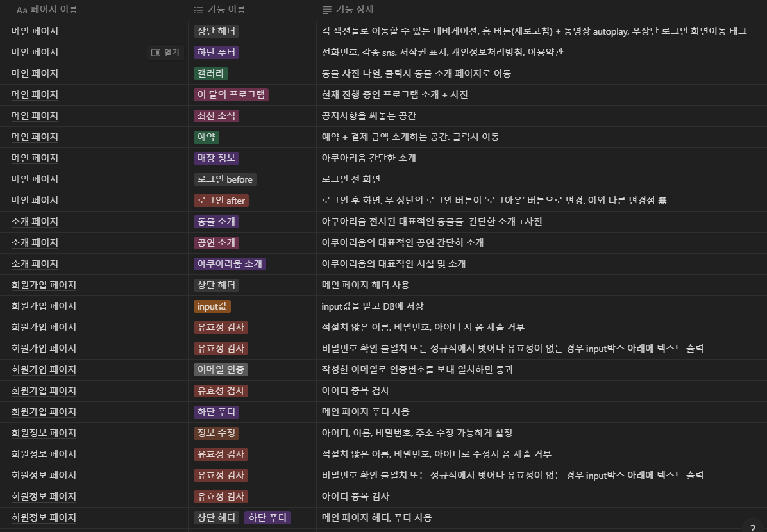This screenshot has height=532, width=767.
Task: Click cell '아이디, 이름, 비밀번호, 주소 수정 가능하게 설정'
Action: (417, 433)
